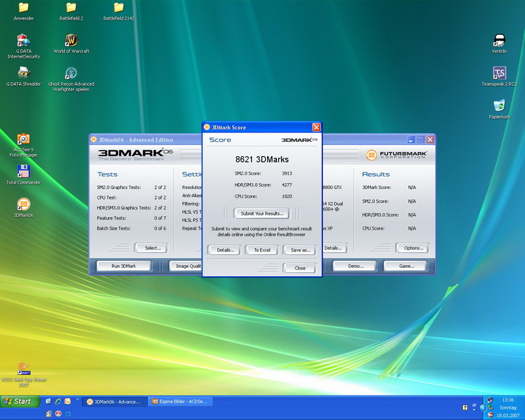Open the Battlefield 2 desktop folder
525x420 pixels.
pos(71,12)
